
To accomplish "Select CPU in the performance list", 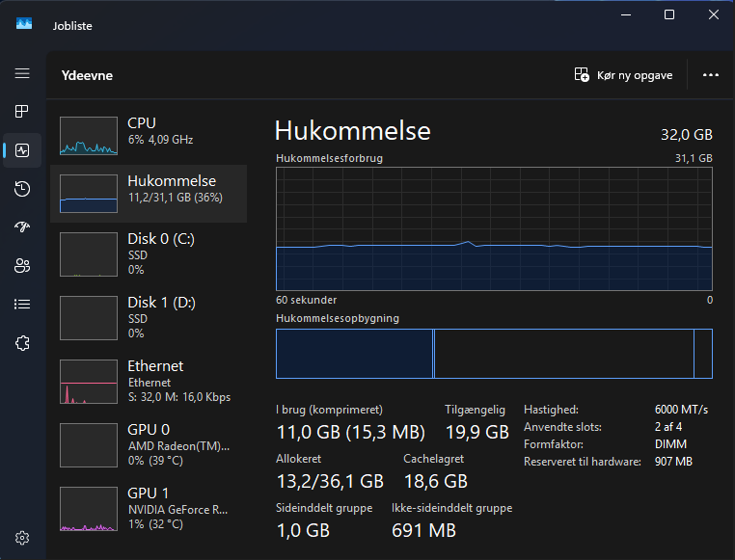I will click(149, 133).
